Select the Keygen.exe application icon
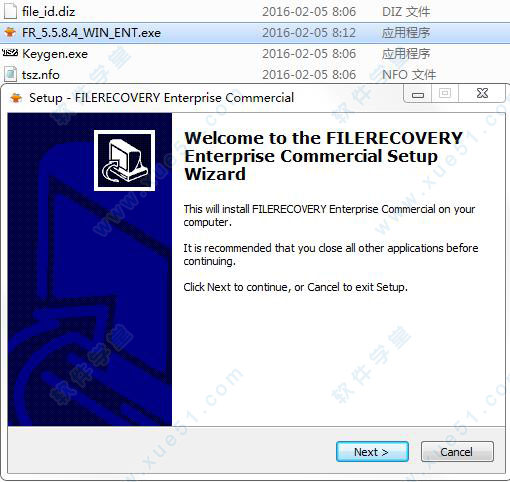 coord(10,53)
